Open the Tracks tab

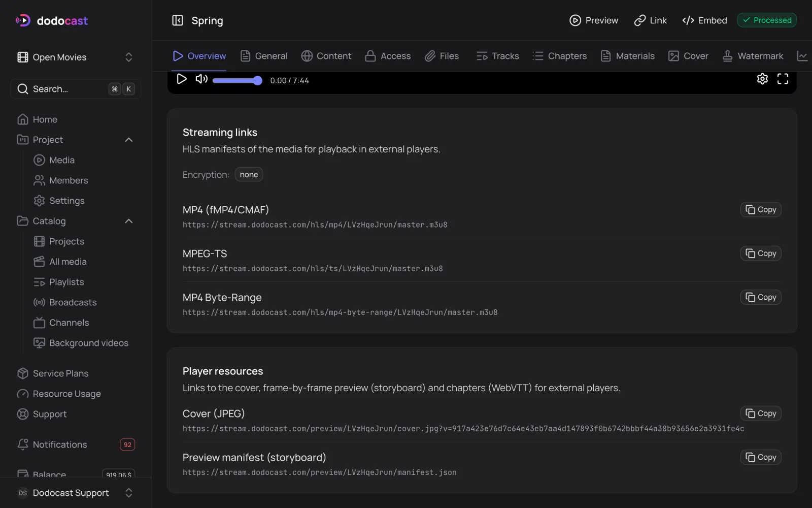pyautogui.click(x=498, y=56)
